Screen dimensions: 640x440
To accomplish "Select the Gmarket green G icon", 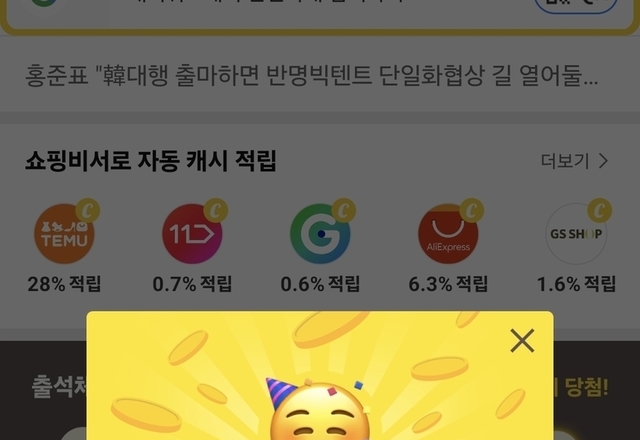I will point(320,234).
